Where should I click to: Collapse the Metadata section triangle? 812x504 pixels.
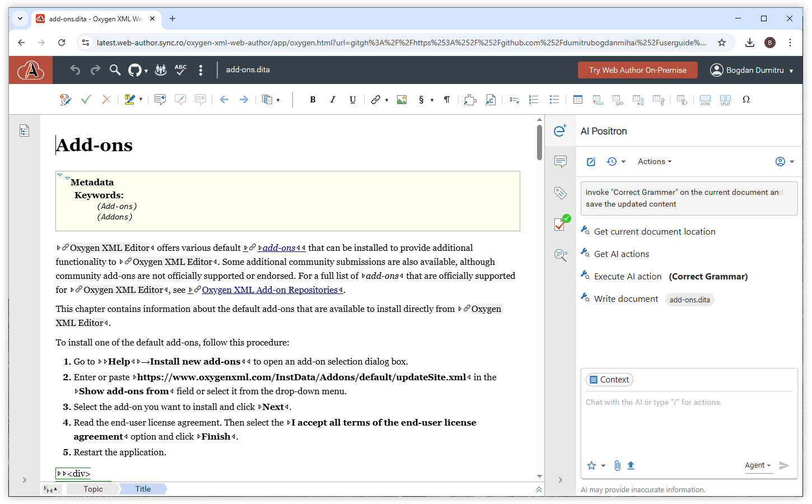67,179
